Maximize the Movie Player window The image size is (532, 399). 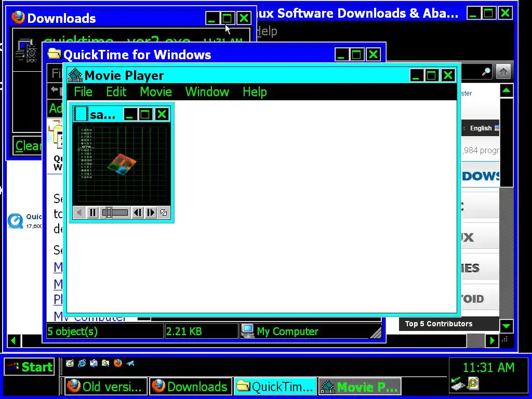(432, 75)
